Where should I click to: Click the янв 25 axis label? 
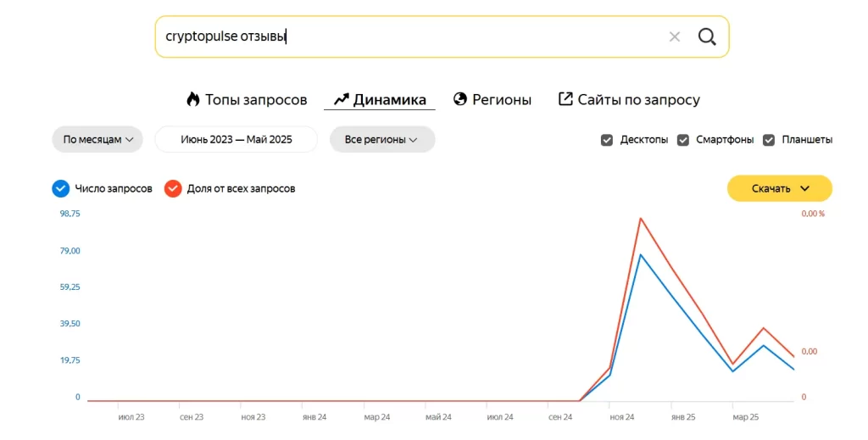point(683,417)
